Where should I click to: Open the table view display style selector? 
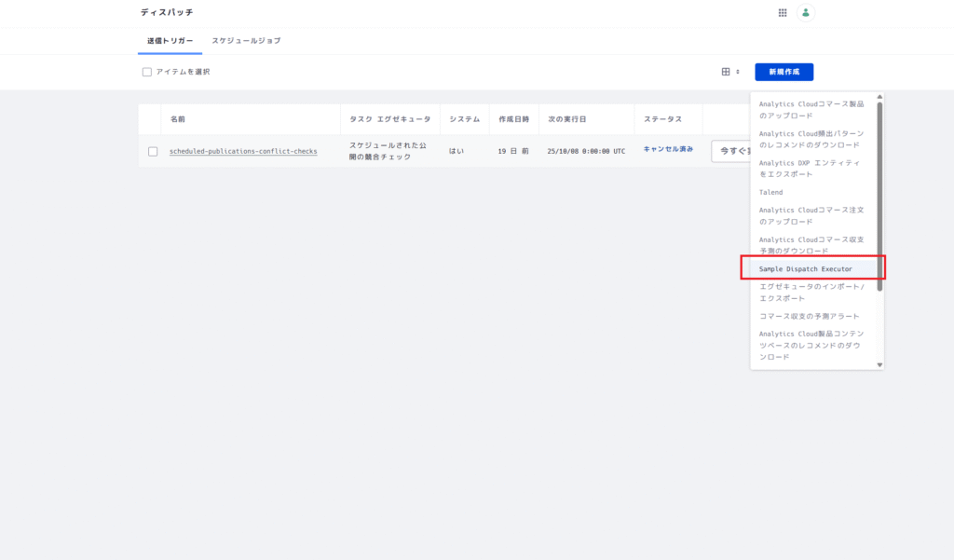click(x=730, y=72)
